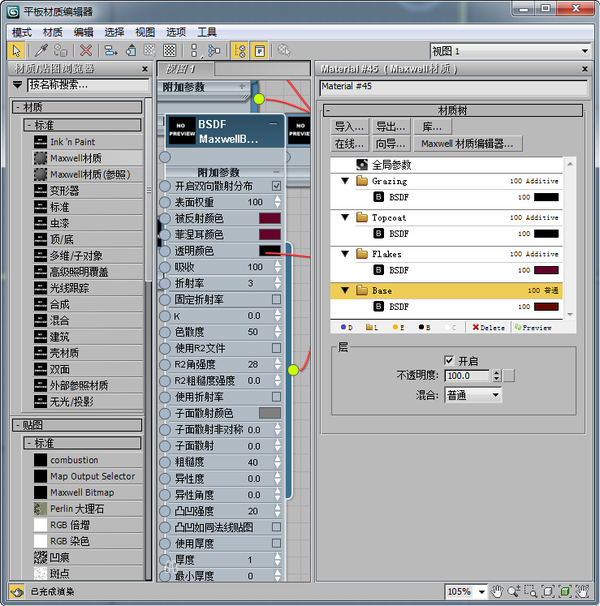This screenshot has width=600, height=606.
Task: Toggle 开启双向散射分布 checkbox
Action: click(276, 186)
